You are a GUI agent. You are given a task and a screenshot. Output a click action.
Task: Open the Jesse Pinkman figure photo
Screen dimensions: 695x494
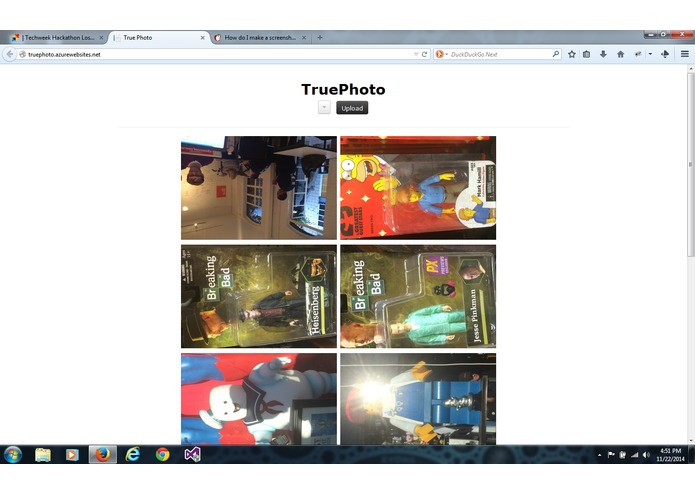pyautogui.click(x=418, y=296)
